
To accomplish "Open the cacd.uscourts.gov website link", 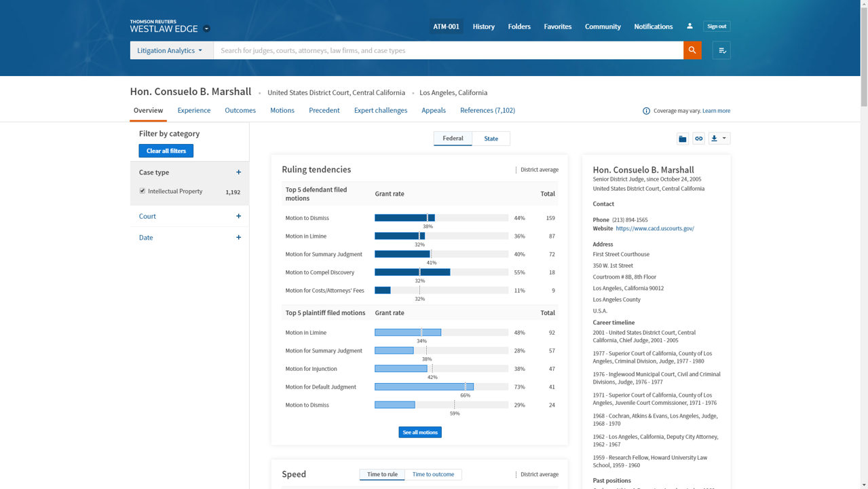I will [x=654, y=228].
